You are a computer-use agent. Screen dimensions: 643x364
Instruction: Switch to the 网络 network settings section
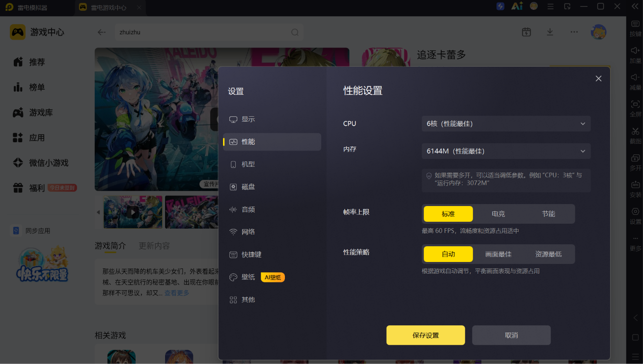coord(272,232)
